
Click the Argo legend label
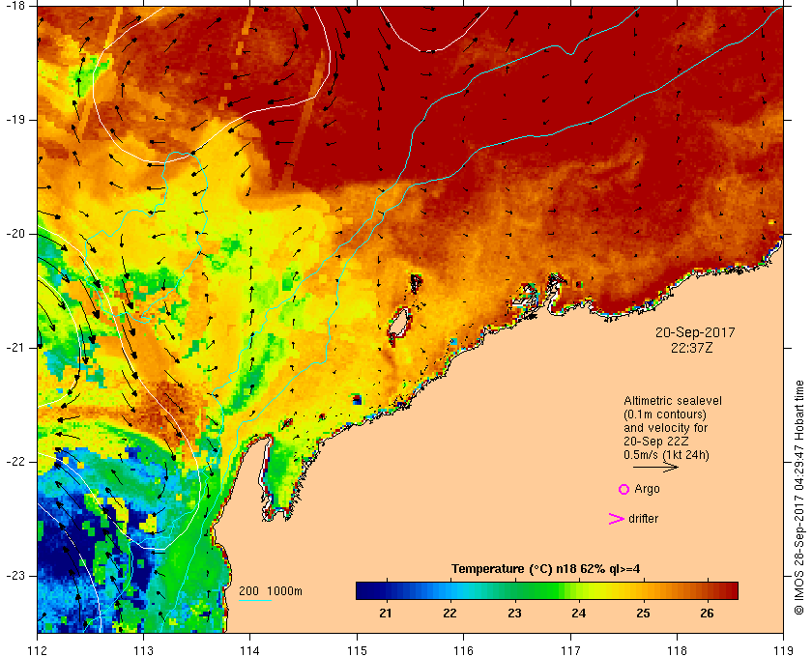coord(647,489)
